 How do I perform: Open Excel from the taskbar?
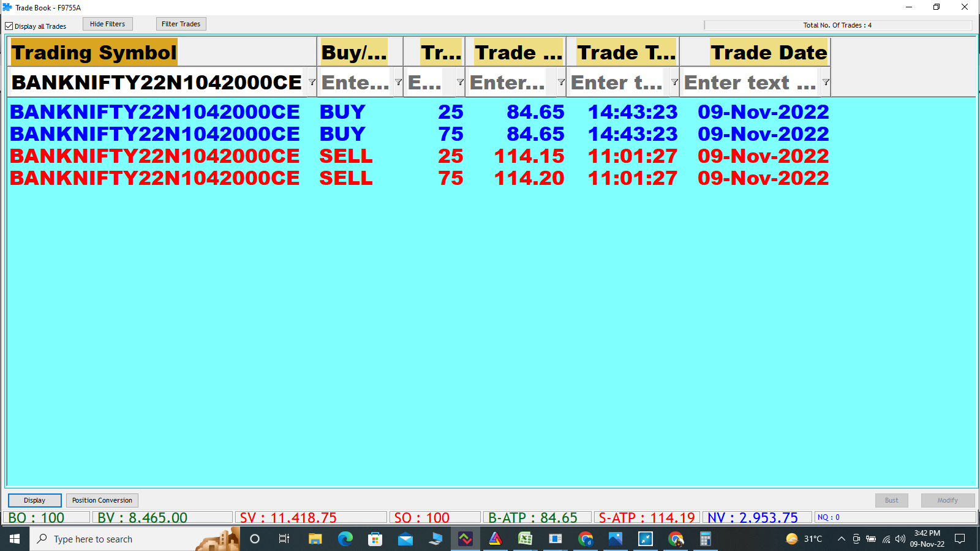(525, 539)
